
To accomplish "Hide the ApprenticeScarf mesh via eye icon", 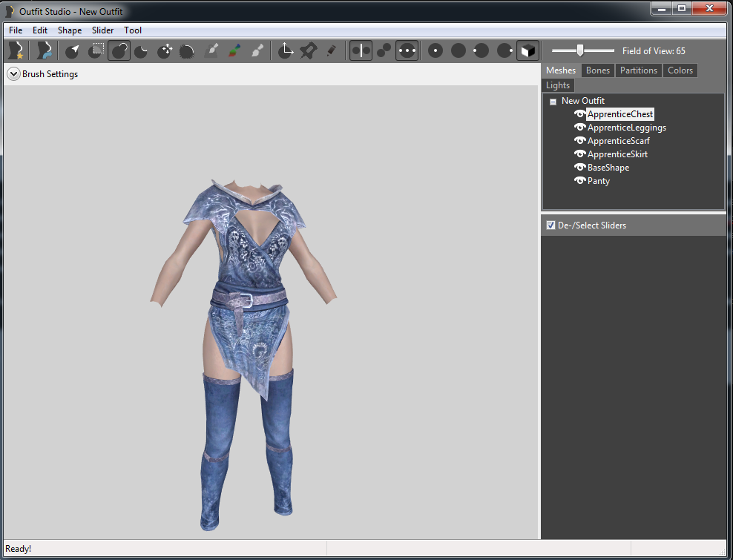I will pyautogui.click(x=579, y=141).
